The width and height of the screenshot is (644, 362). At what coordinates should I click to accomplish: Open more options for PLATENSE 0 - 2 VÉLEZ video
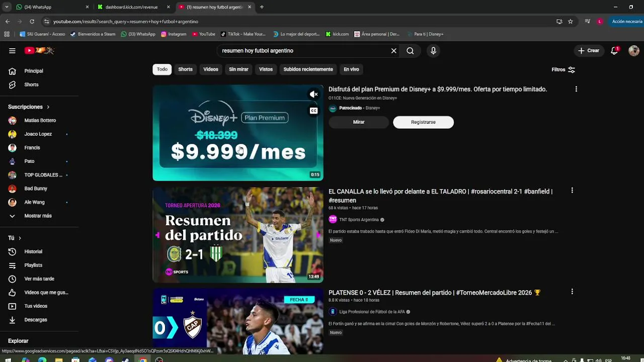(x=572, y=292)
